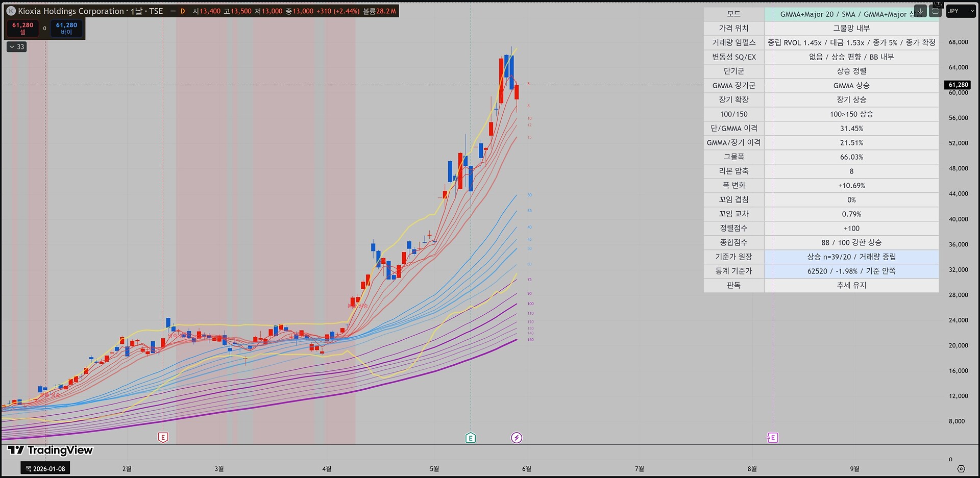The width and height of the screenshot is (980, 478).
Task: Open the red earnings marker in February
Action: point(163,437)
